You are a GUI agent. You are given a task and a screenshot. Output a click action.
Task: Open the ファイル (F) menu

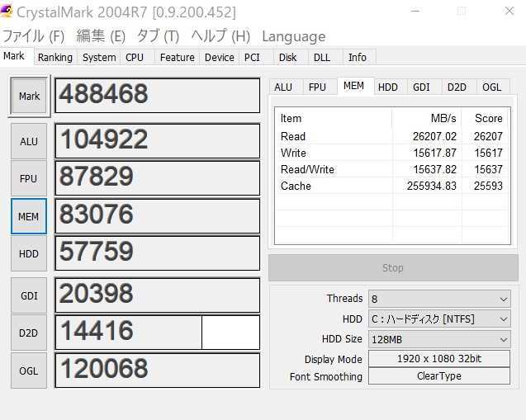pos(33,36)
